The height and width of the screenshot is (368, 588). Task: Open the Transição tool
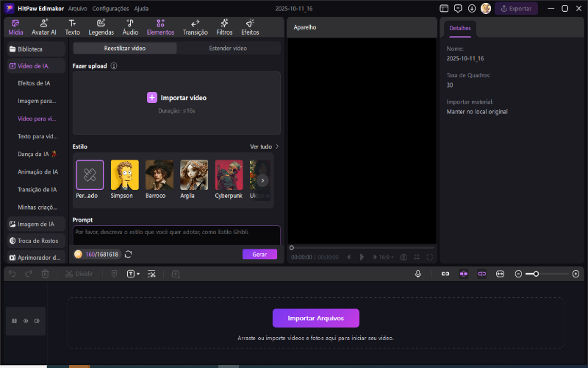[195, 27]
